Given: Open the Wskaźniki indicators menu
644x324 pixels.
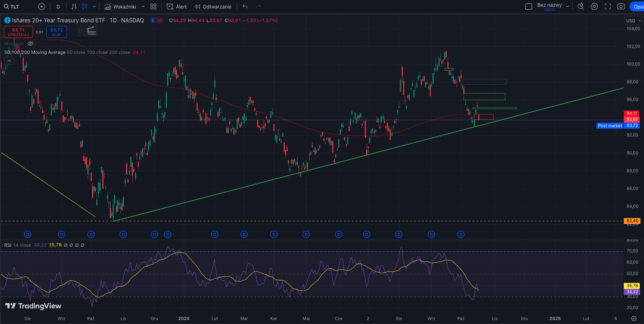Looking at the screenshot, I should click(x=120, y=6).
